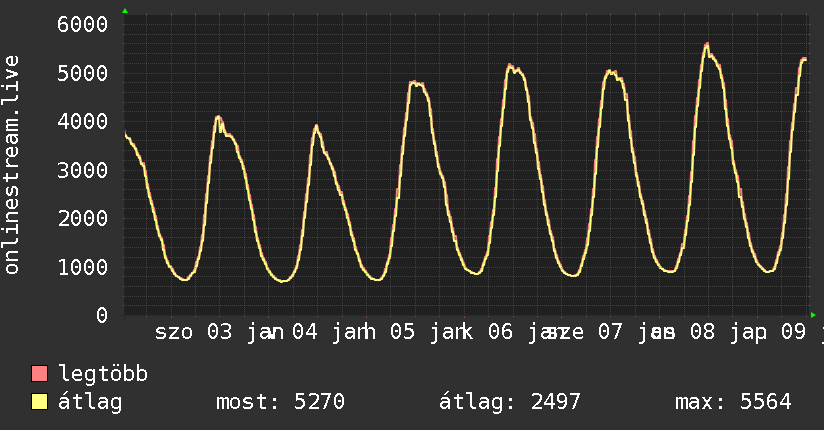Click the 'max: 5564' maximum statistic
Image resolution: width=824 pixels, height=430 pixels.
pos(733,403)
